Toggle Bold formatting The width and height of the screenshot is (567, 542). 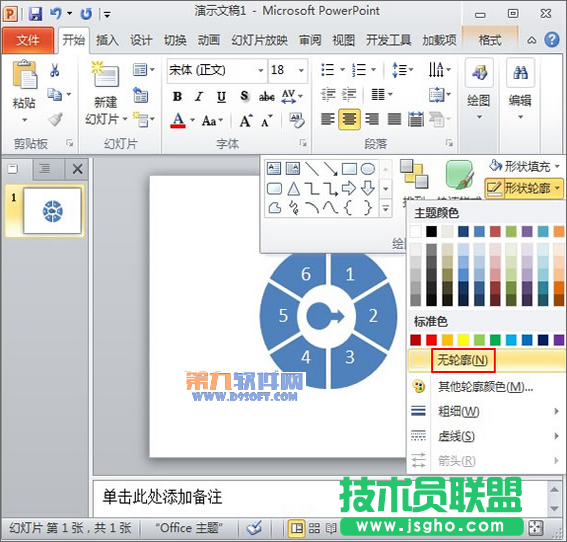coord(177,97)
